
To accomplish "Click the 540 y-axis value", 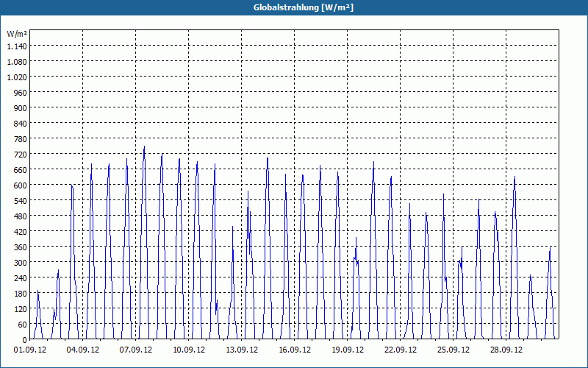I will (21, 200).
